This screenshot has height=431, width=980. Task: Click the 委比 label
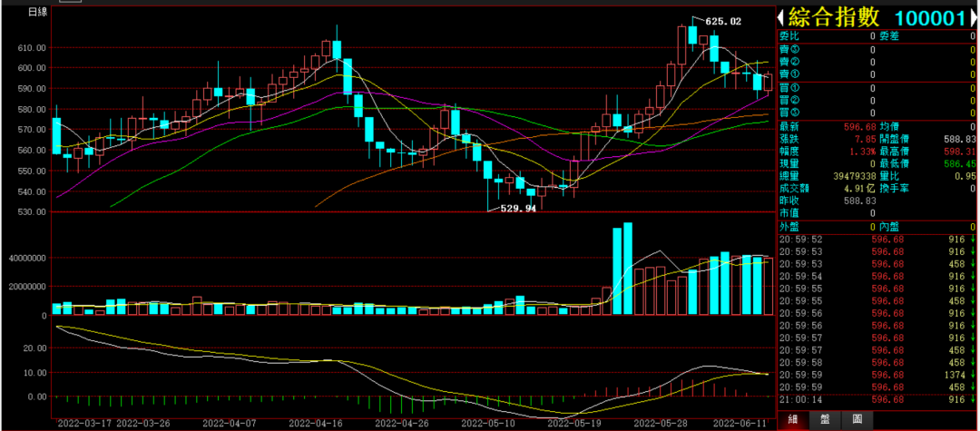coord(789,36)
